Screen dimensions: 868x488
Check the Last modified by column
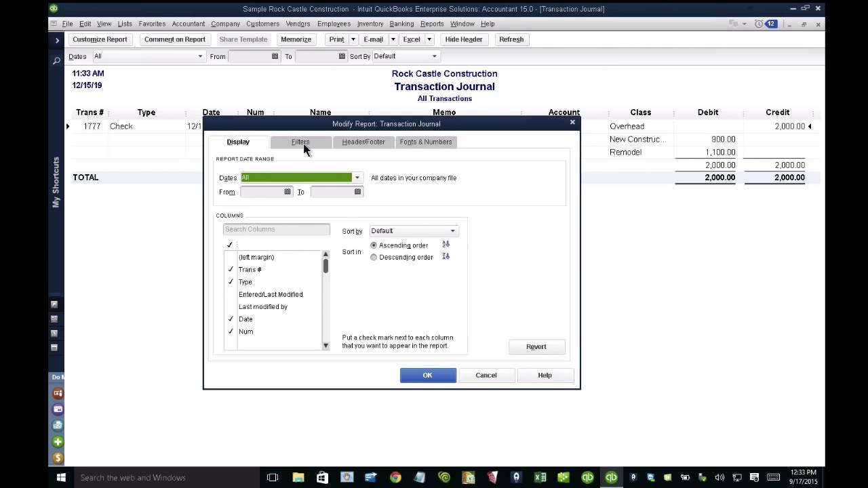point(231,306)
